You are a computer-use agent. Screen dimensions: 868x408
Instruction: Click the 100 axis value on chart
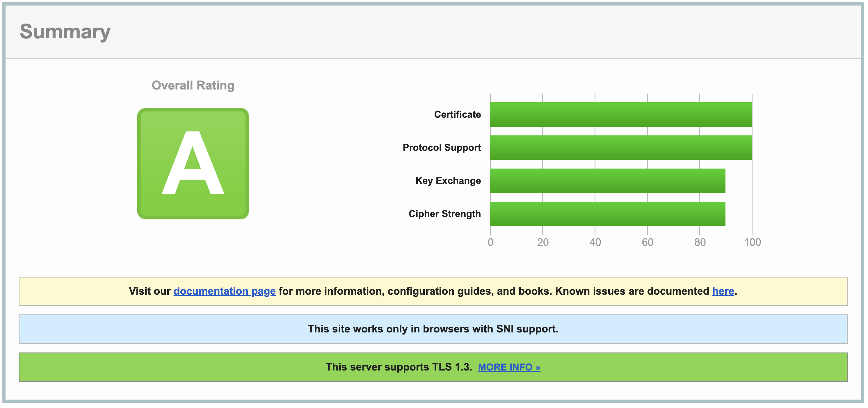[x=753, y=241]
